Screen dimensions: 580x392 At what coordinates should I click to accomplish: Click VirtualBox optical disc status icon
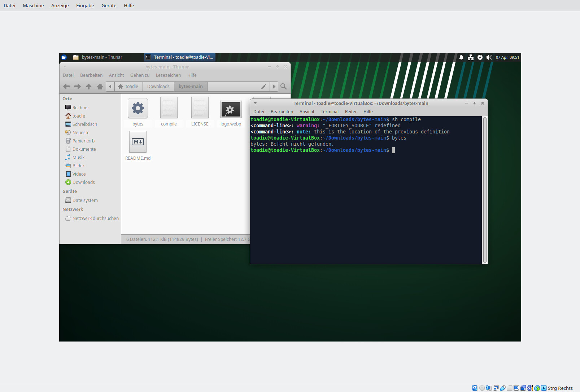pos(482,388)
